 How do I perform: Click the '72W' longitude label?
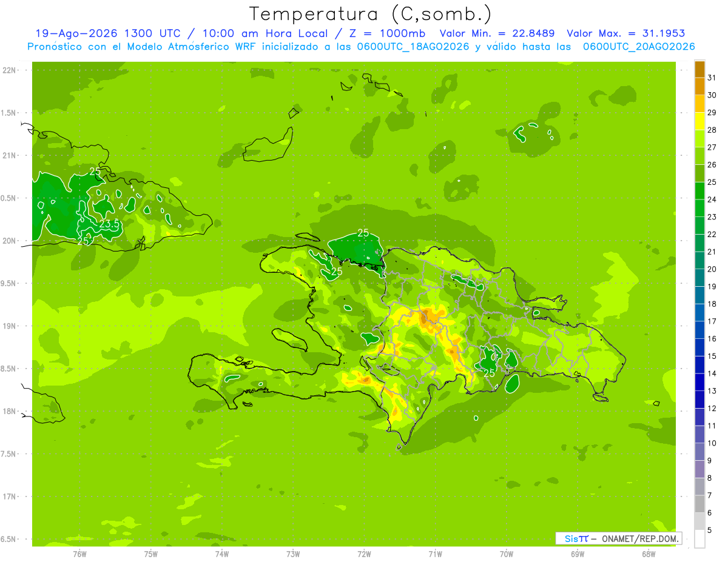(364, 554)
